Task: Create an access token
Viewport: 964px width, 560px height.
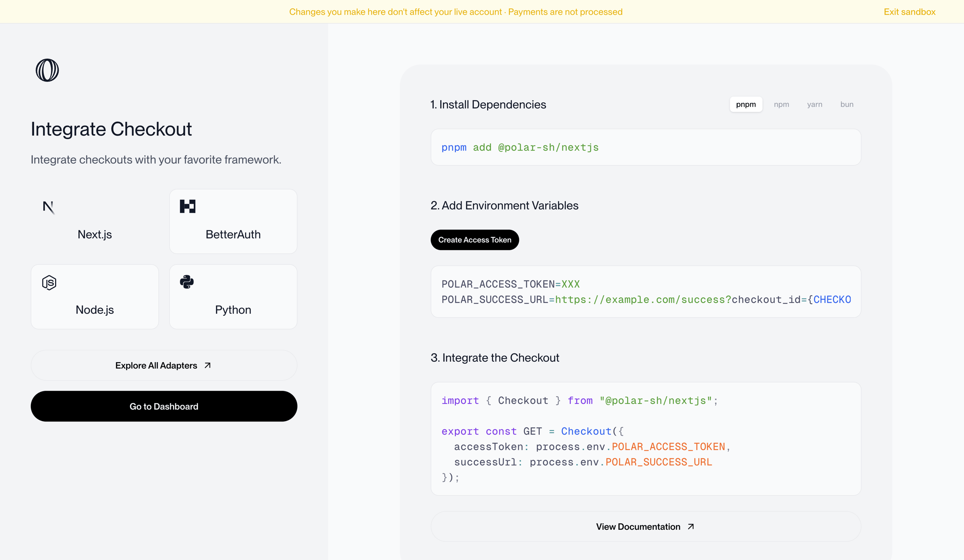Action: tap(475, 240)
